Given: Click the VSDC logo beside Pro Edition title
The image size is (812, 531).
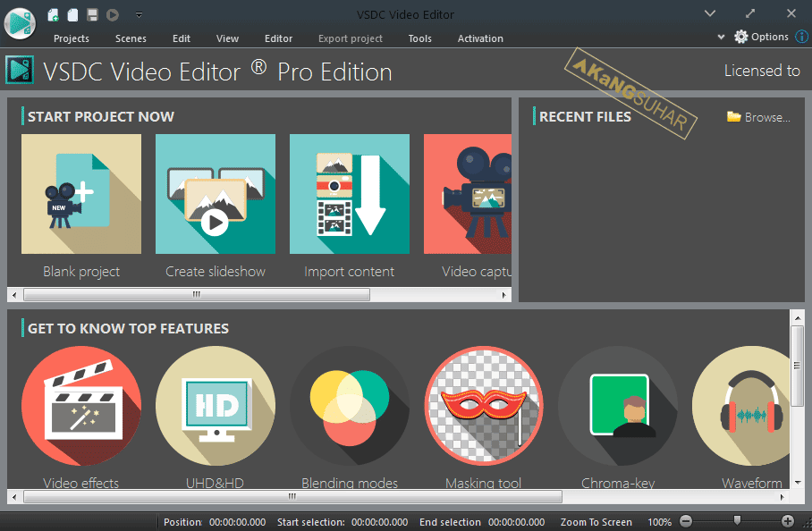Looking at the screenshot, I should coord(20,70).
